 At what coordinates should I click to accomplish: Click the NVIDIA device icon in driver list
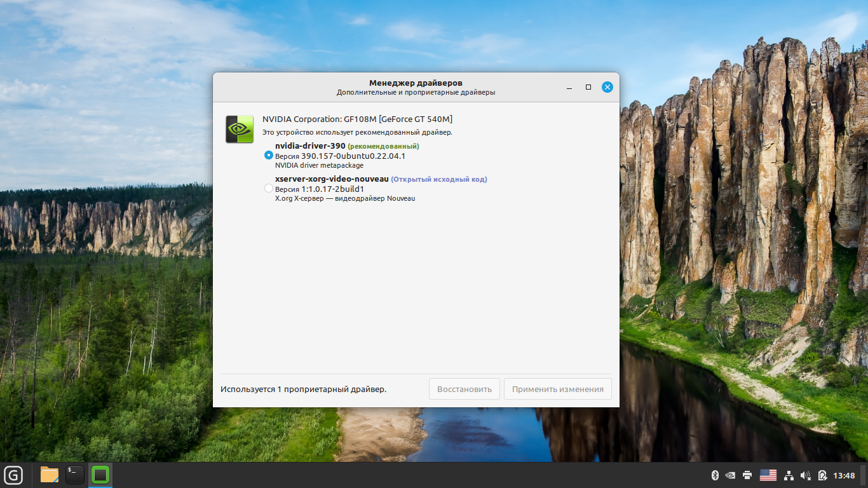coord(240,129)
